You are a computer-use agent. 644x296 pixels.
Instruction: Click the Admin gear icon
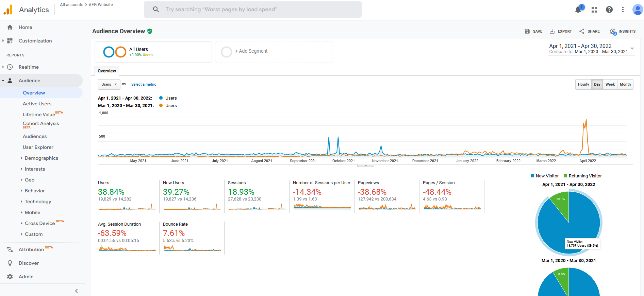tap(10, 277)
